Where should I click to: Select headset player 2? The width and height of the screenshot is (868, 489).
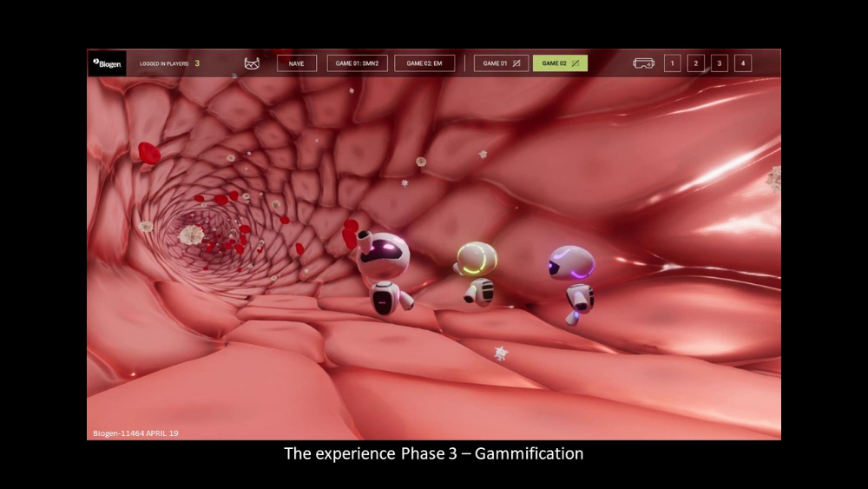(696, 63)
